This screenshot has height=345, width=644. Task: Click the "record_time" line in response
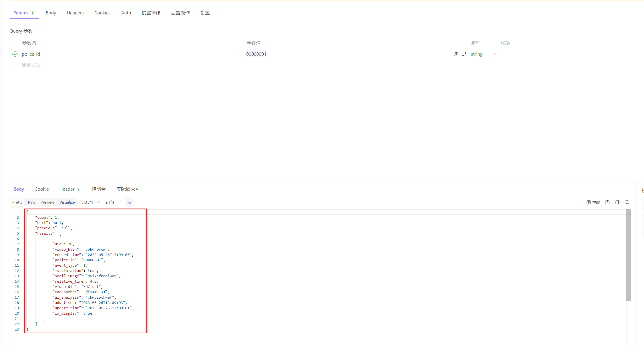[93, 254]
